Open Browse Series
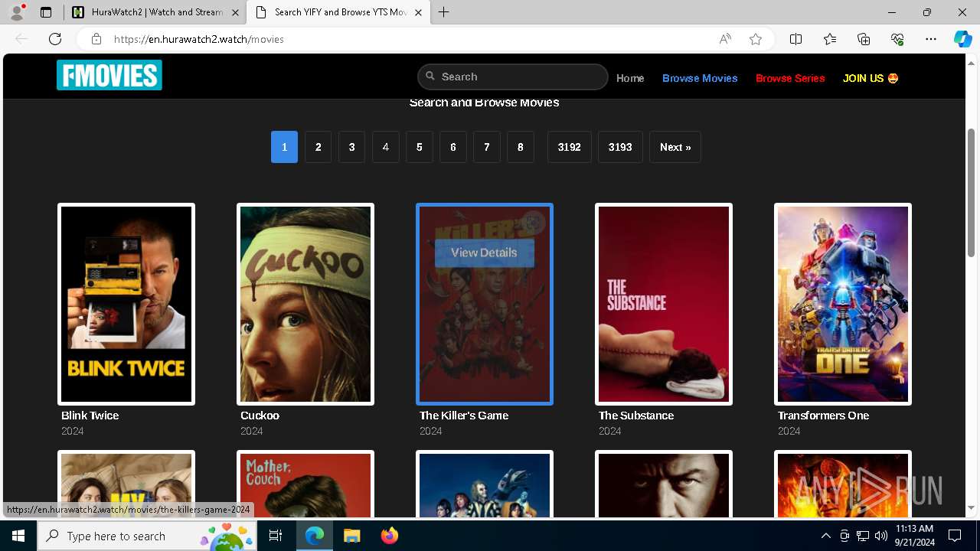This screenshot has height=551, width=980. pyautogui.click(x=790, y=78)
